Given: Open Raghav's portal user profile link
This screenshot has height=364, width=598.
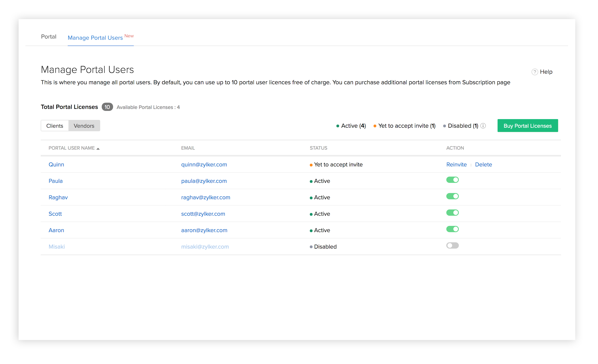Looking at the screenshot, I should point(58,198).
